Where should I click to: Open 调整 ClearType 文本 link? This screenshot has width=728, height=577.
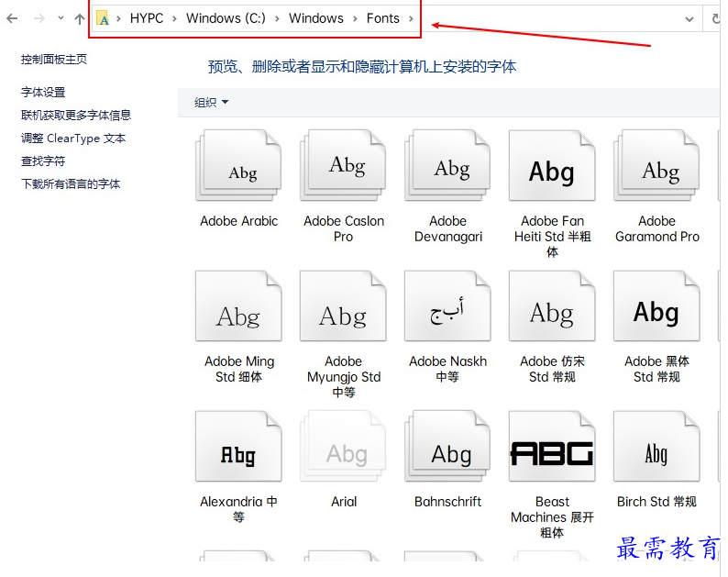pyautogui.click(x=73, y=138)
